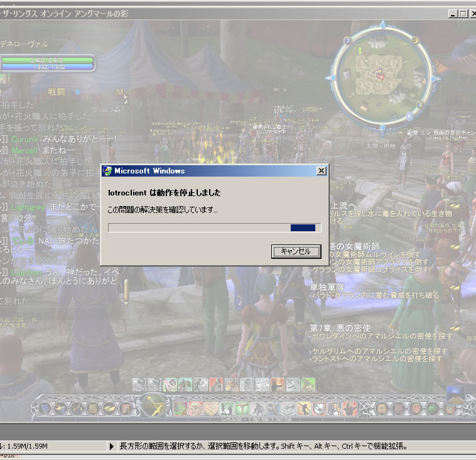
Task: Click chat name Lumilion
Action: click(26, 272)
